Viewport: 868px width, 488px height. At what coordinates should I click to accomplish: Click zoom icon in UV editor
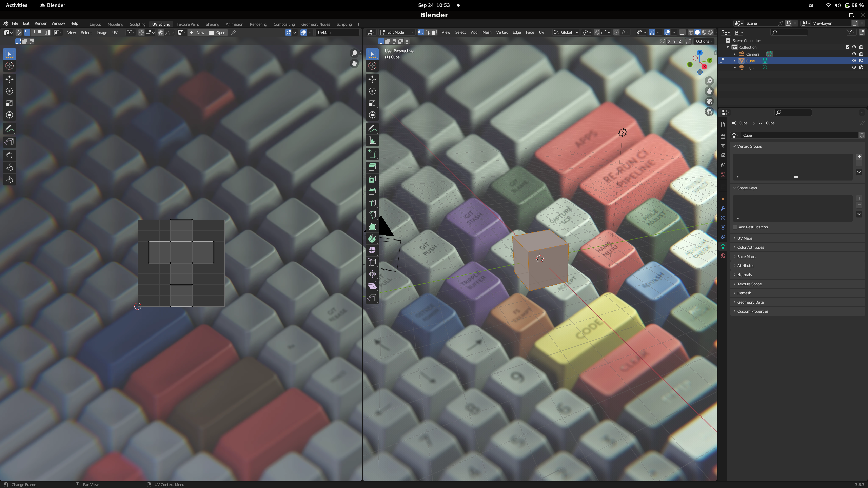[x=354, y=53]
